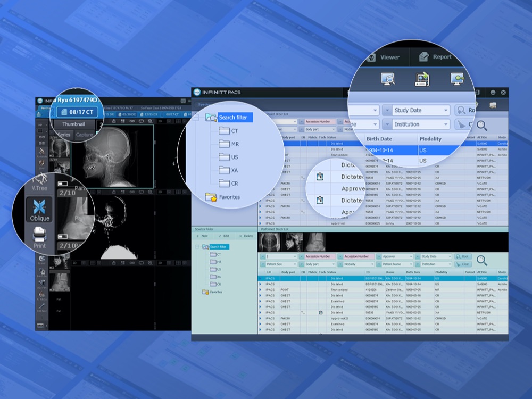Click the Print icon below Oblique
The width and height of the screenshot is (532, 399).
coord(39,237)
